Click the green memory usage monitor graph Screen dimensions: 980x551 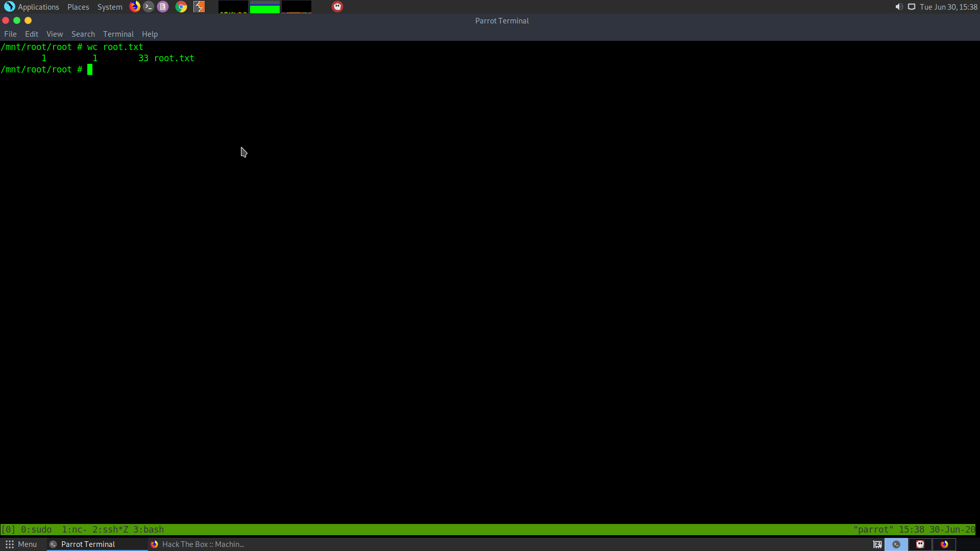click(264, 7)
